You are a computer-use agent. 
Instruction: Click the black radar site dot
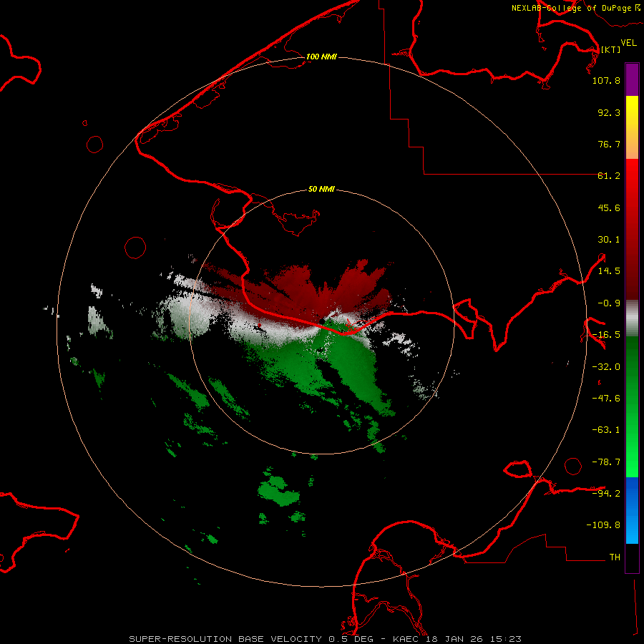[x=322, y=321]
